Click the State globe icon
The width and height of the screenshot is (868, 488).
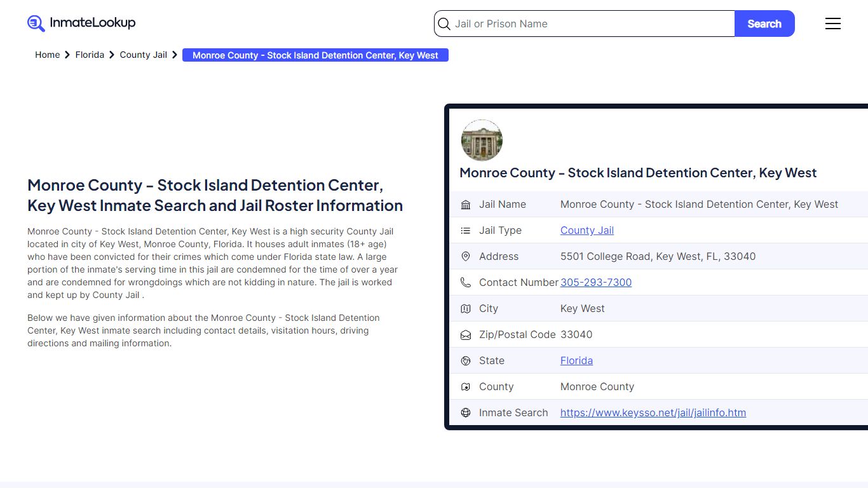pos(466,361)
